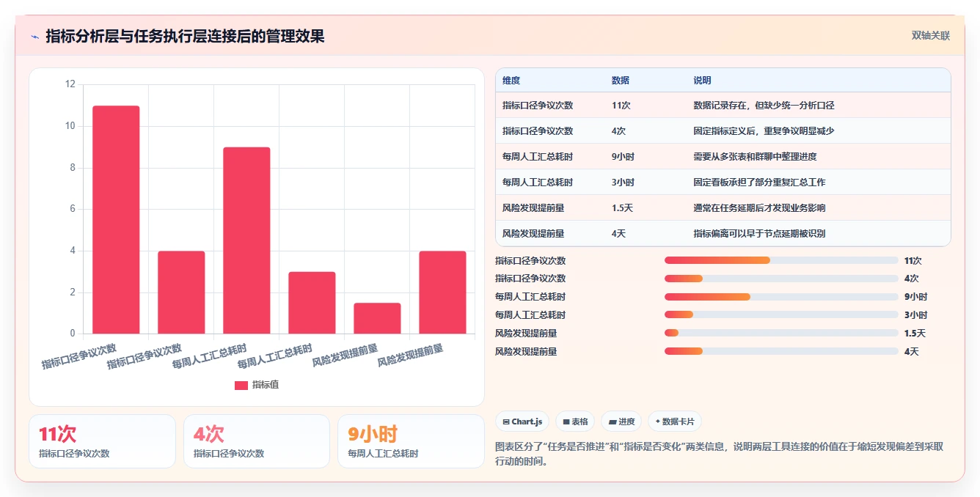Click the 3小时 cell in the table

click(623, 183)
